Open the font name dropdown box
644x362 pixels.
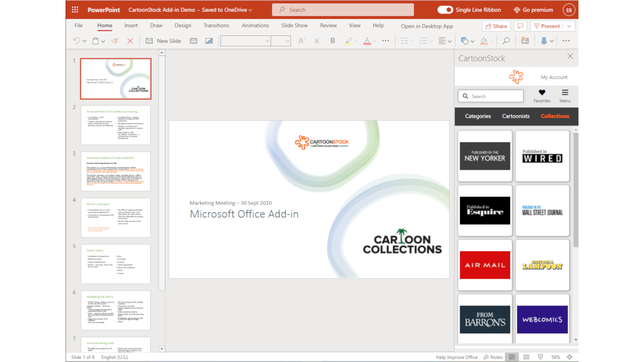tap(246, 41)
